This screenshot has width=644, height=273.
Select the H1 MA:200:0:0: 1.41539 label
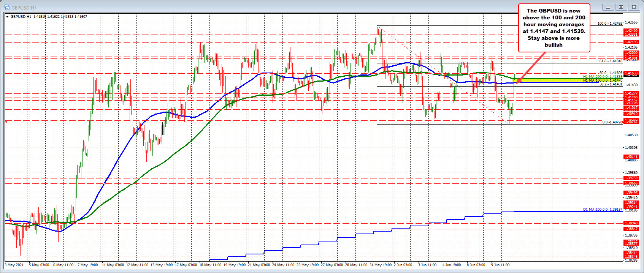pos(603,77)
